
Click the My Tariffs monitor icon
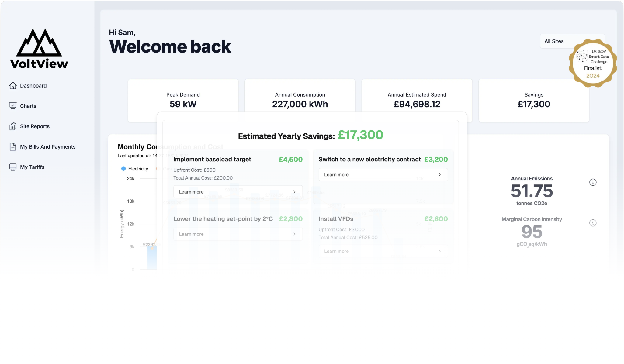pos(13,167)
